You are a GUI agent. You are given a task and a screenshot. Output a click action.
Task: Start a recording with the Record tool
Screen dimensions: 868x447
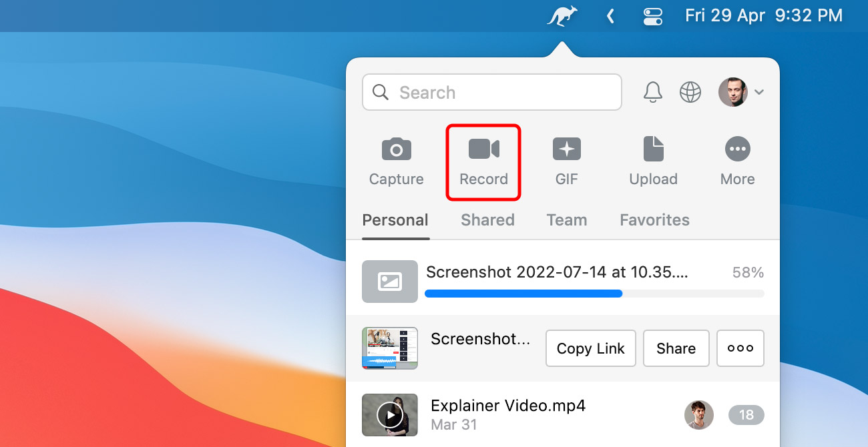(x=483, y=160)
